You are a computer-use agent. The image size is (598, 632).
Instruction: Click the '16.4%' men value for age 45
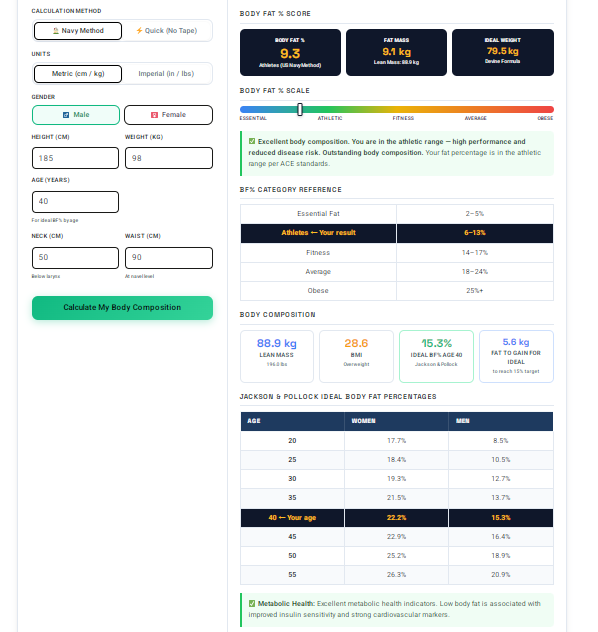(501, 537)
